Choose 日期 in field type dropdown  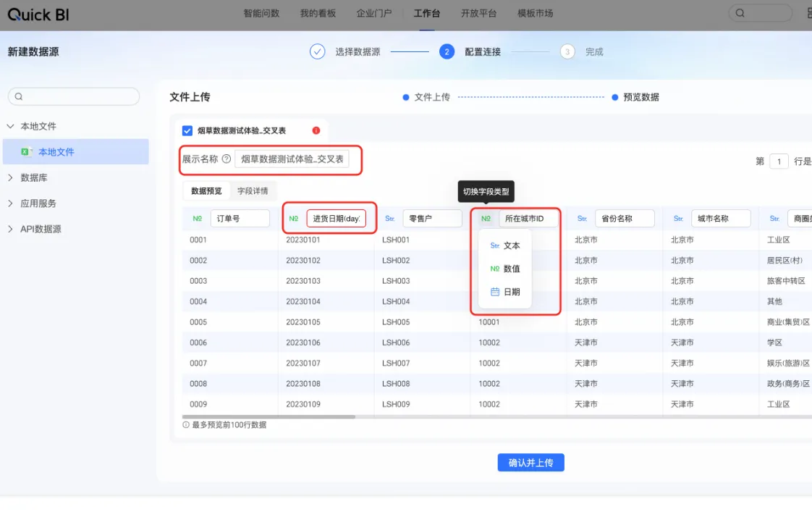505,292
